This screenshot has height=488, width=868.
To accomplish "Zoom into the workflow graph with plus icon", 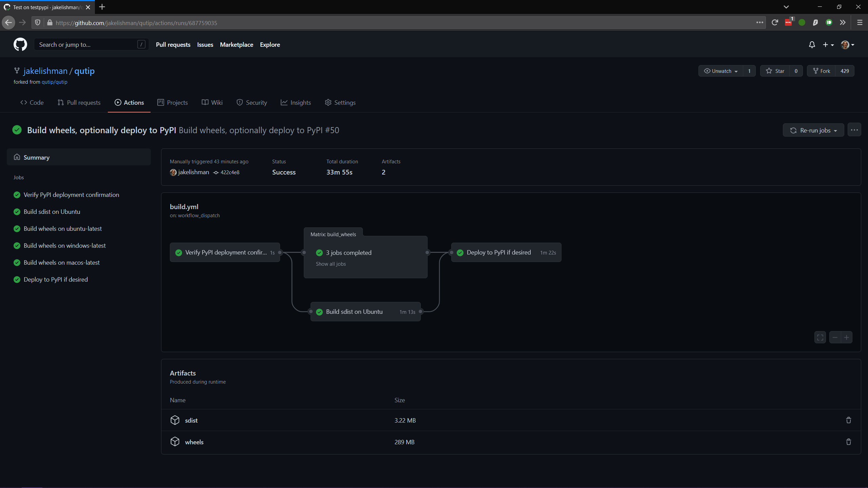I will 847,337.
